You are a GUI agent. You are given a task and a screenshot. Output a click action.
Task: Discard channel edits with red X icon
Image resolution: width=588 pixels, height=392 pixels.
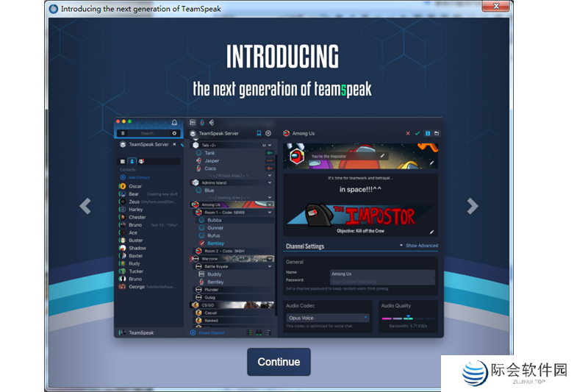(x=408, y=134)
